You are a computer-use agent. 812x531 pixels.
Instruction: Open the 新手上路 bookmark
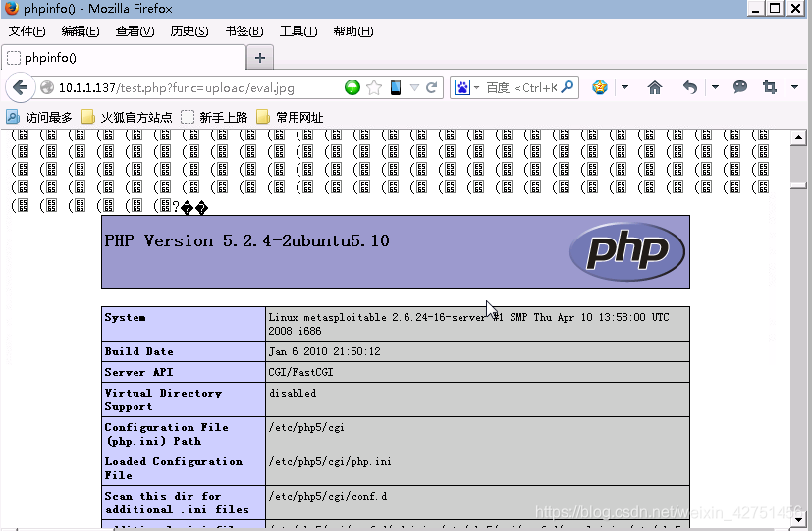point(214,118)
